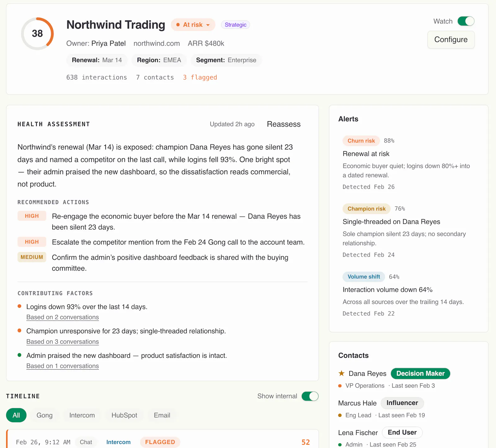
Task: Click Reassess in Health Assessment
Action: pyautogui.click(x=284, y=124)
